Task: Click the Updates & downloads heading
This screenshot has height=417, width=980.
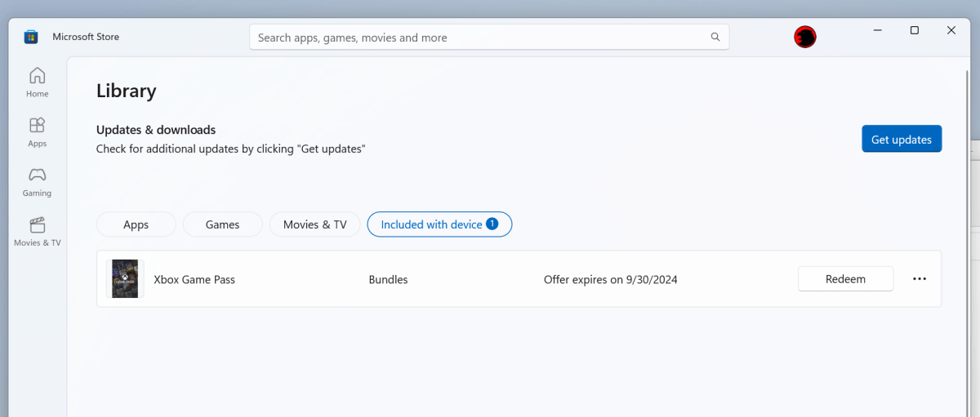Action: [x=156, y=130]
